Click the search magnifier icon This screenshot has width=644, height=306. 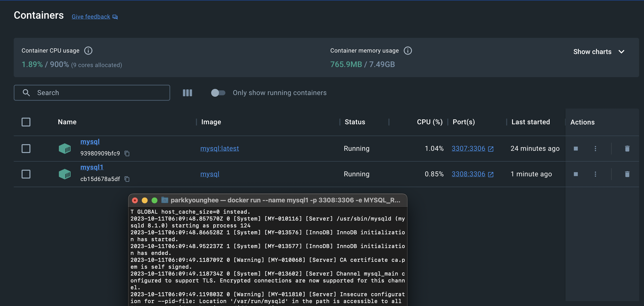[x=26, y=93]
